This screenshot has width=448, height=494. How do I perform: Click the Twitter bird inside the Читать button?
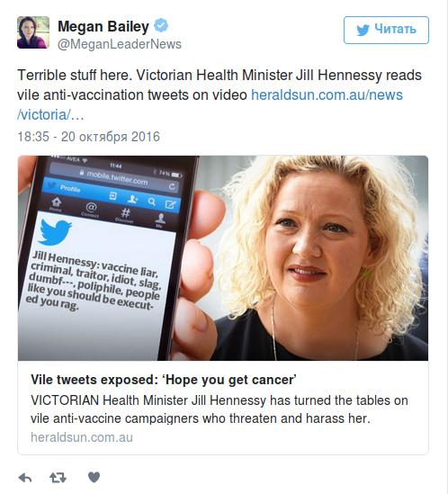pos(363,30)
